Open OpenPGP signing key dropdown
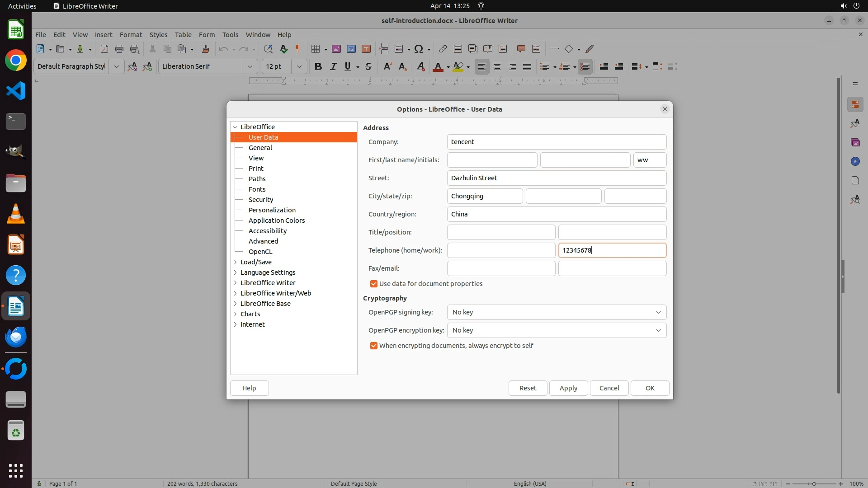 point(557,312)
